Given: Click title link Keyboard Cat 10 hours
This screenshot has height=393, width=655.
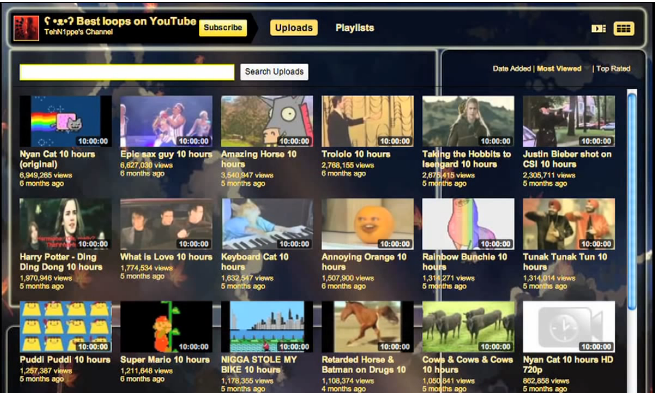Looking at the screenshot, I should click(x=255, y=262).
